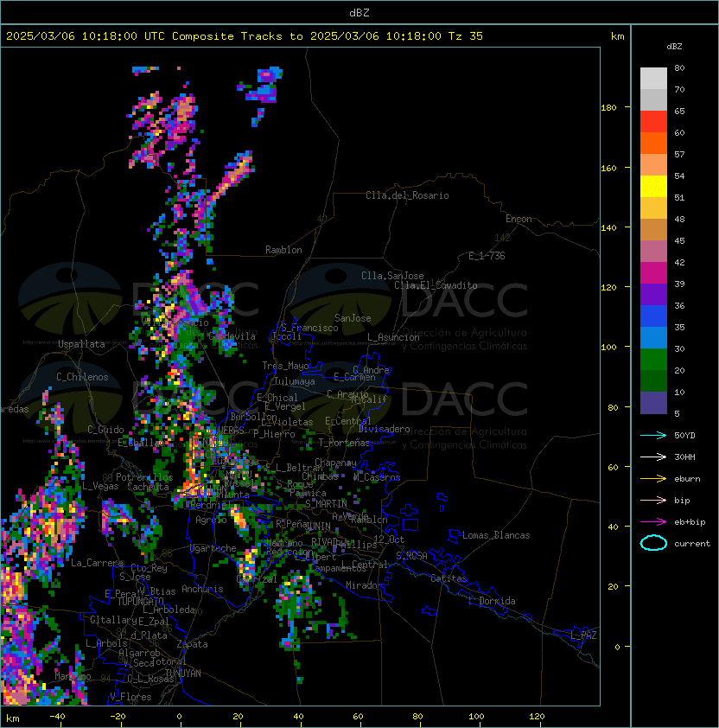This screenshot has height=728, width=719.
Task: Click the 'S_Francisco' map label
Action: [x=309, y=328]
